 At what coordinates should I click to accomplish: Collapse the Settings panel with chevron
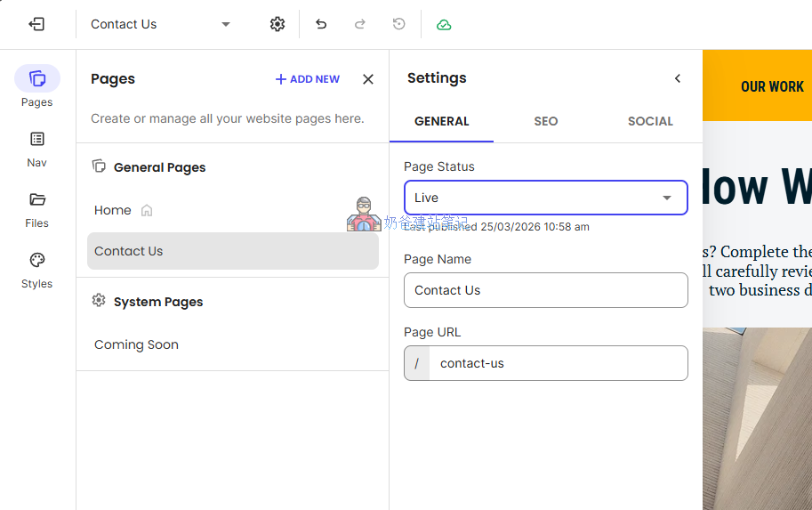[x=678, y=78]
